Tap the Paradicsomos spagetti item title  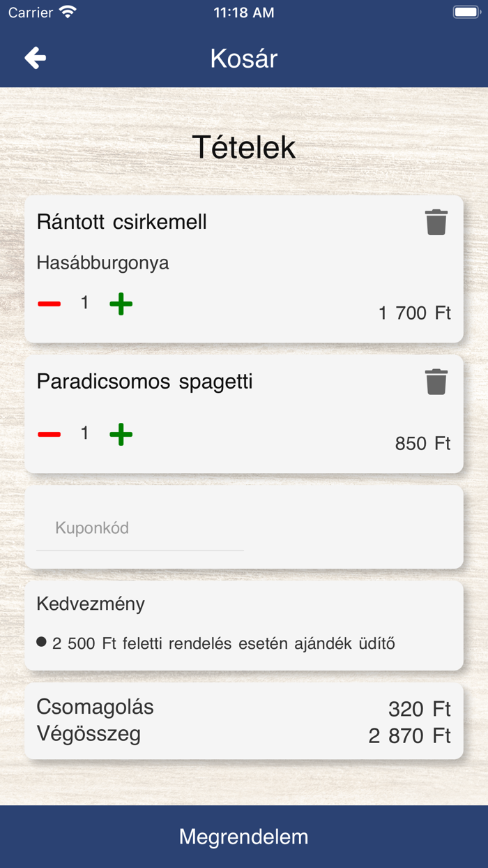click(144, 382)
